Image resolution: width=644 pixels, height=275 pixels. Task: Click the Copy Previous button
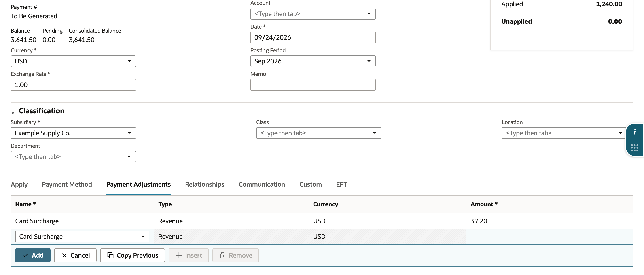[133, 255]
